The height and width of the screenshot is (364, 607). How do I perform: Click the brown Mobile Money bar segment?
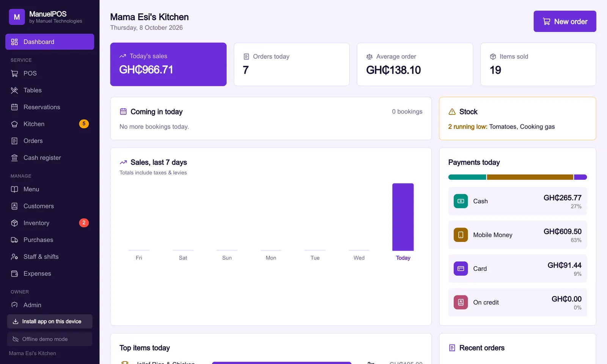pyautogui.click(x=530, y=177)
